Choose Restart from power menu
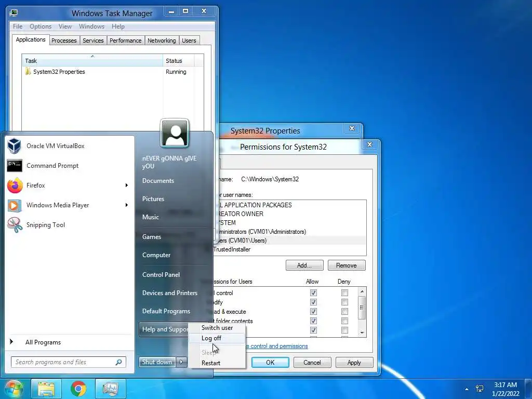This screenshot has width=532, height=399. (x=217, y=363)
